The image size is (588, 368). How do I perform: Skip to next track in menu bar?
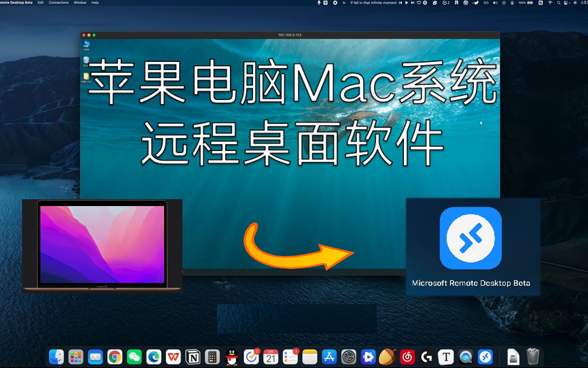point(413,3)
